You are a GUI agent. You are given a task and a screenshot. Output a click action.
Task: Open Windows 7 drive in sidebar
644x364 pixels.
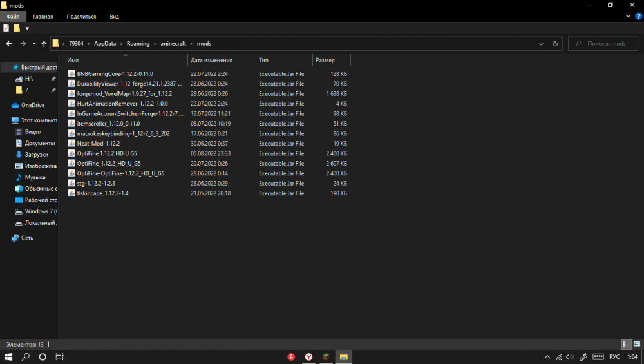click(41, 211)
